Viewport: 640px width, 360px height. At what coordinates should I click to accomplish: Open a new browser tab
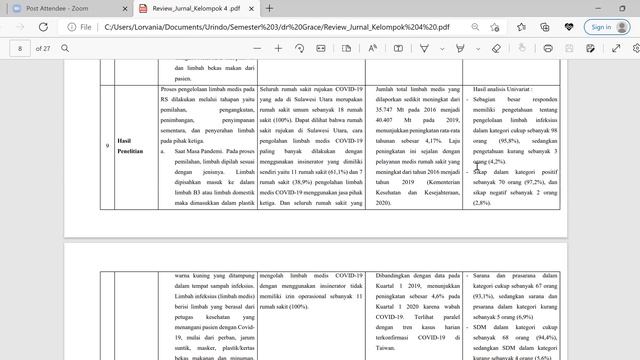click(269, 8)
